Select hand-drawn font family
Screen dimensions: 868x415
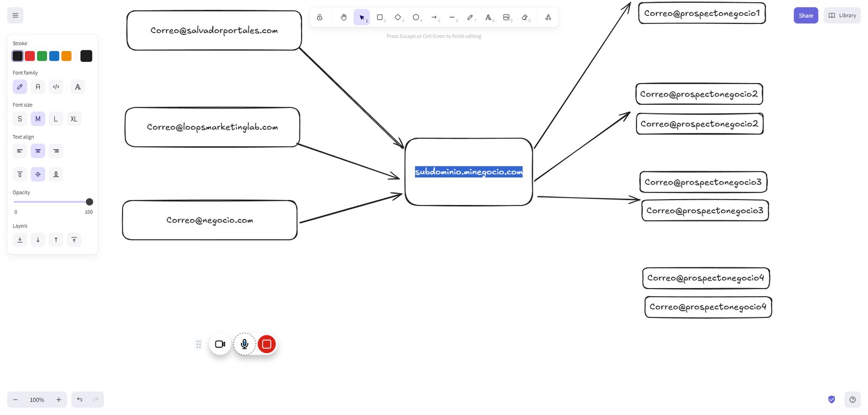pyautogui.click(x=20, y=87)
